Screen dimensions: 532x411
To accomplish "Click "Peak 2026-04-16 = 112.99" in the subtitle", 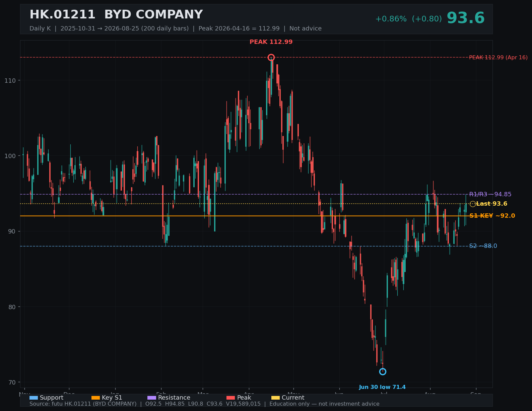I will pos(239,28).
